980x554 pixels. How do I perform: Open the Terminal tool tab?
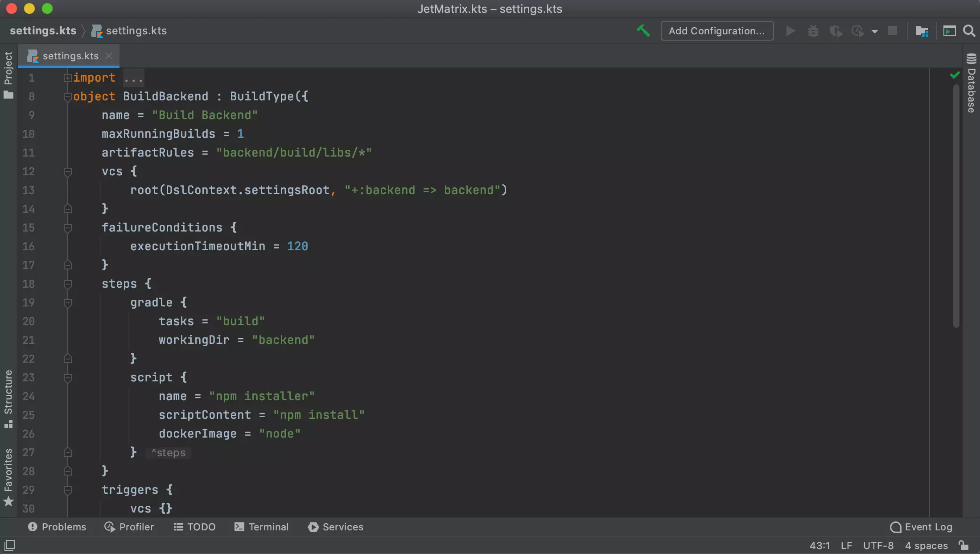[262, 527]
